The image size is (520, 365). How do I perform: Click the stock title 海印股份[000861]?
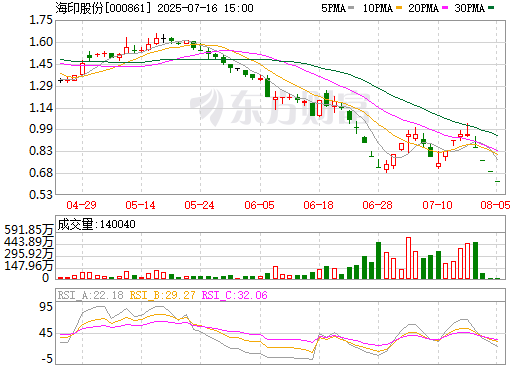pyautogui.click(x=103, y=8)
